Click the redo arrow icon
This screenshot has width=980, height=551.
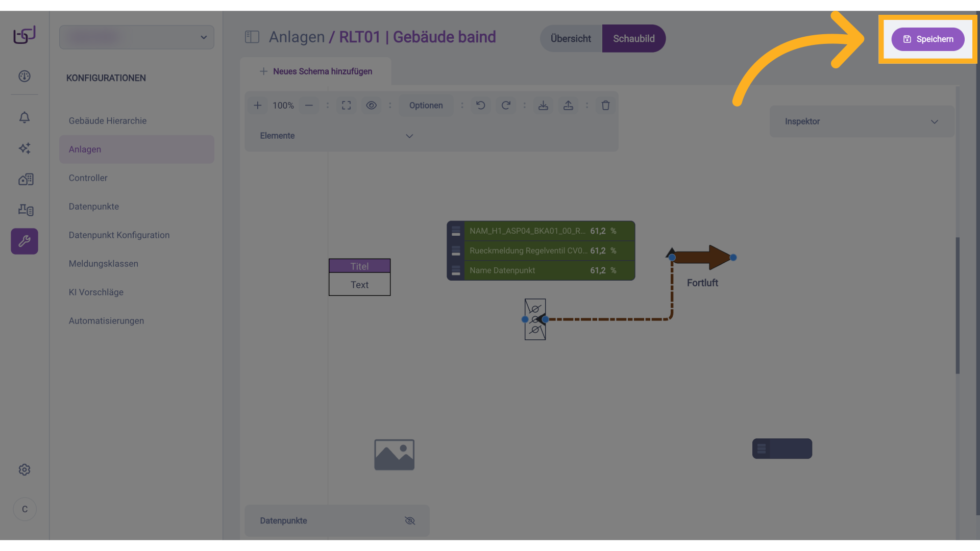pyautogui.click(x=506, y=105)
